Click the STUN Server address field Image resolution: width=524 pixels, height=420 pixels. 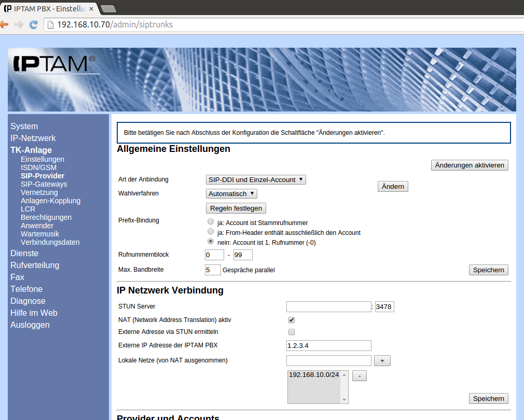[x=328, y=307]
